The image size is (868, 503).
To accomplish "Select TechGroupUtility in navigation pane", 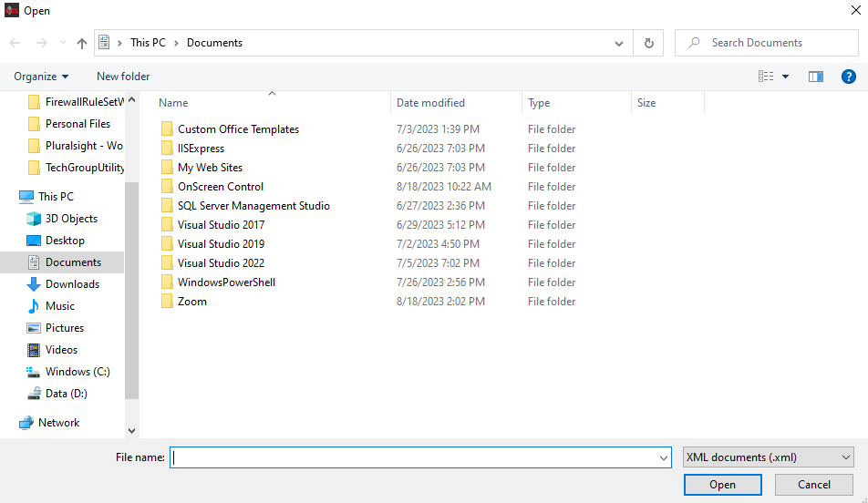I will point(85,167).
